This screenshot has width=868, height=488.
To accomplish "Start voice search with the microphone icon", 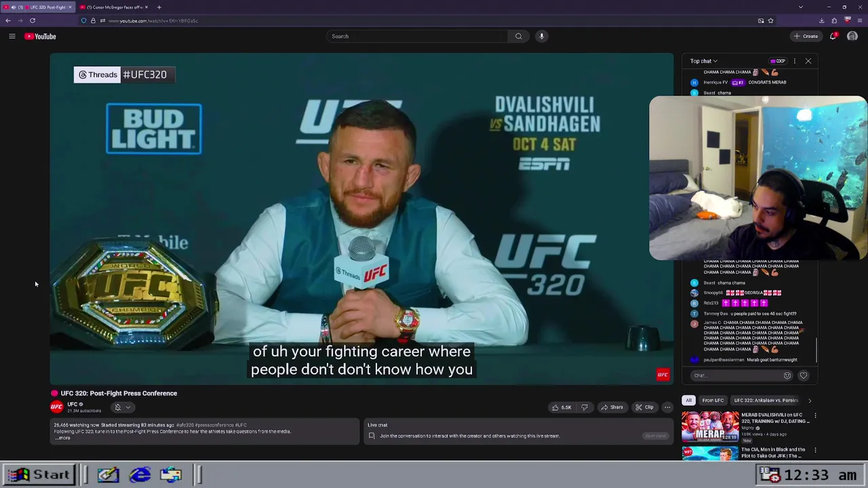I will (x=541, y=36).
